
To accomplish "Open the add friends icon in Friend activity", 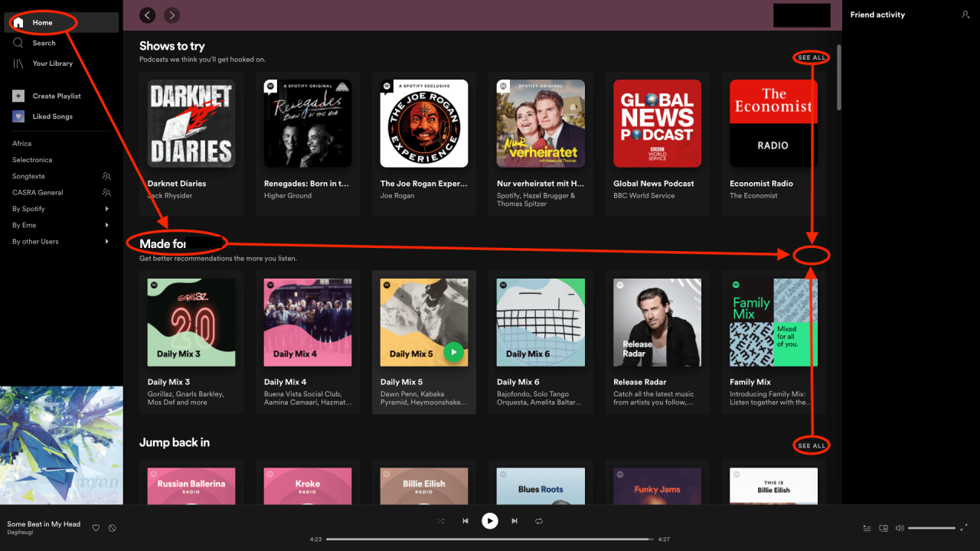I will (965, 15).
